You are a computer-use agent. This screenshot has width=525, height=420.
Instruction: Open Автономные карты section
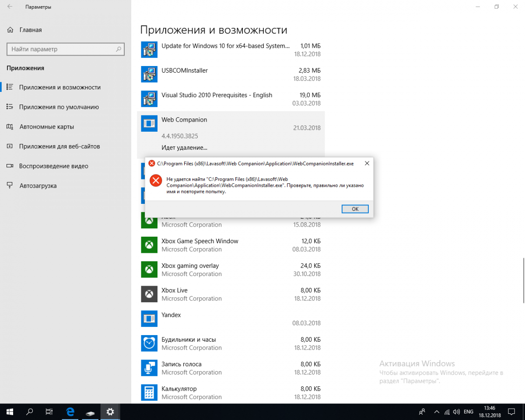(x=46, y=126)
